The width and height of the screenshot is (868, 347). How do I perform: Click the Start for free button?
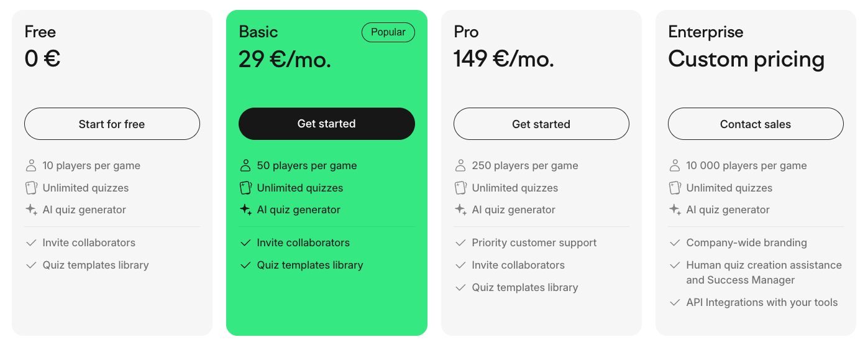[112, 124]
